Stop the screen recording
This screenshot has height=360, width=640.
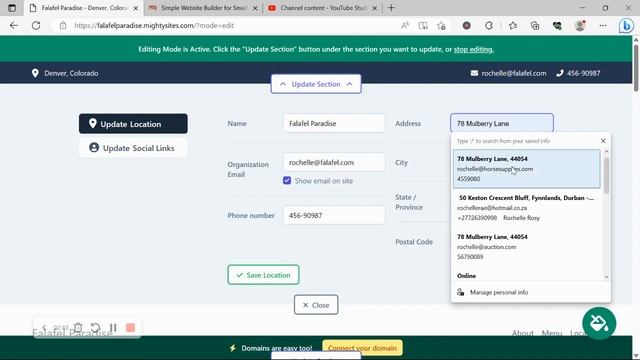pyautogui.click(x=131, y=327)
